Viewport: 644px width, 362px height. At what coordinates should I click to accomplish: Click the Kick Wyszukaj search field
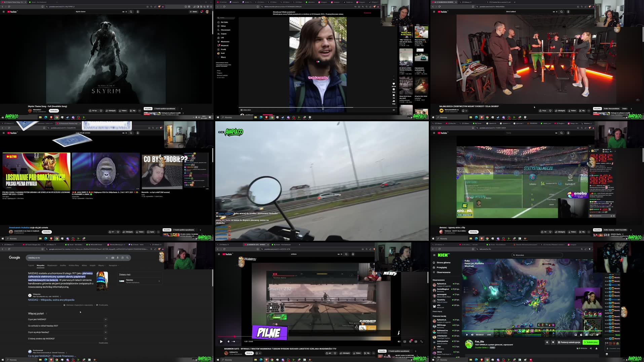[x=536, y=255]
